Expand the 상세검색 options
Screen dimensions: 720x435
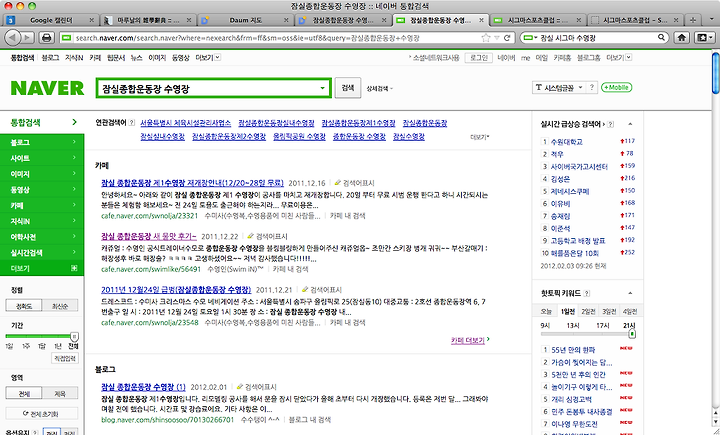(379, 89)
